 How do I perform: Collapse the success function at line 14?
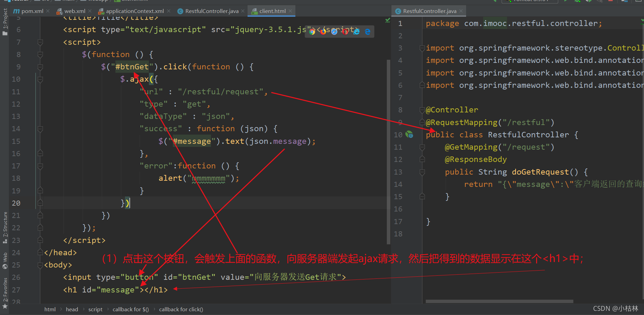point(40,129)
